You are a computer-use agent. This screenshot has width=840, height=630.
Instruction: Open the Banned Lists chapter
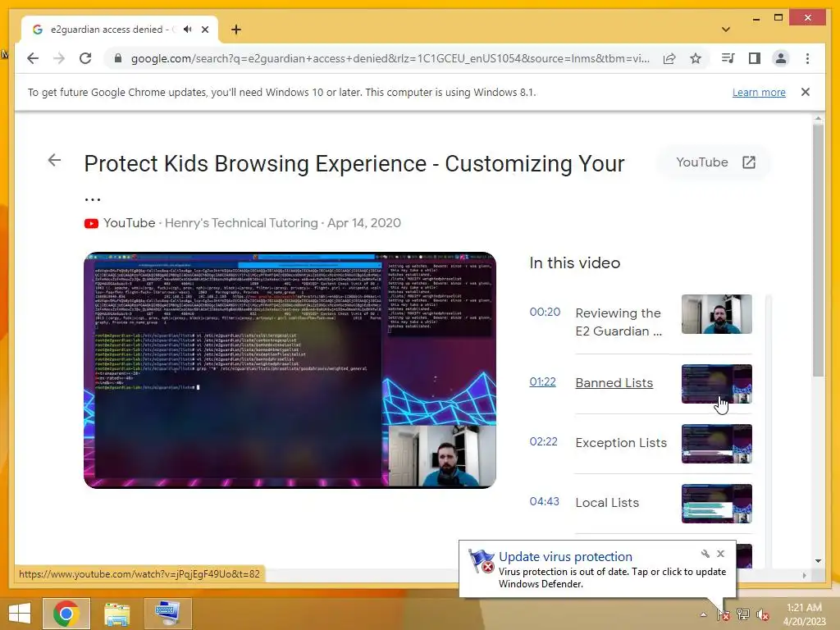tap(614, 383)
